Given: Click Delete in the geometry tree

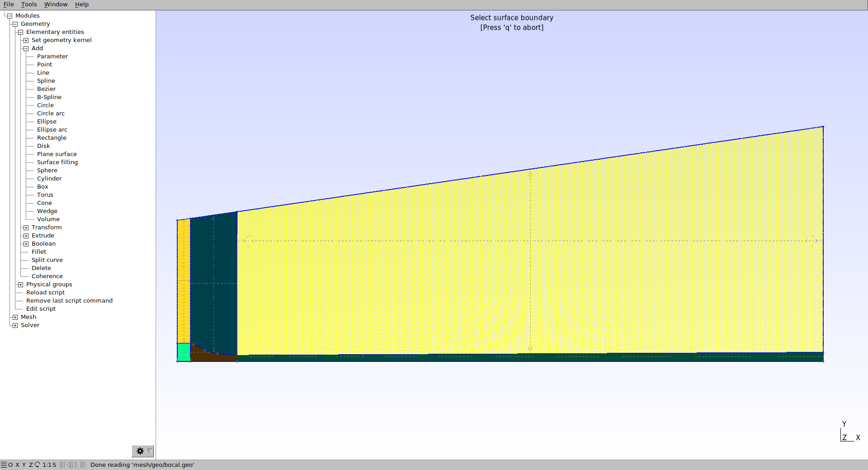Looking at the screenshot, I should [41, 268].
